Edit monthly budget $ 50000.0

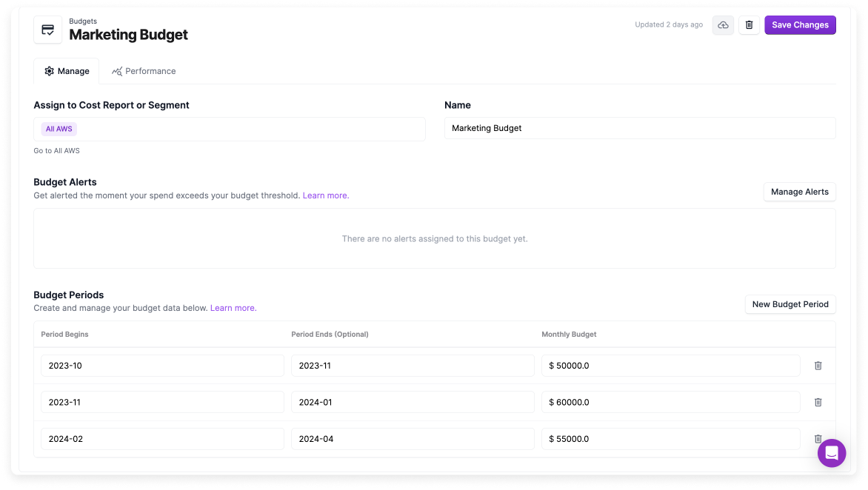[x=670, y=366]
